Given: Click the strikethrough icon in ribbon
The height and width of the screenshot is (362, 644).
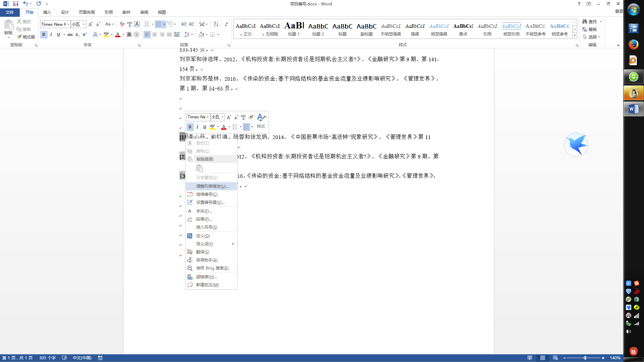Looking at the screenshot, I should point(70,35).
